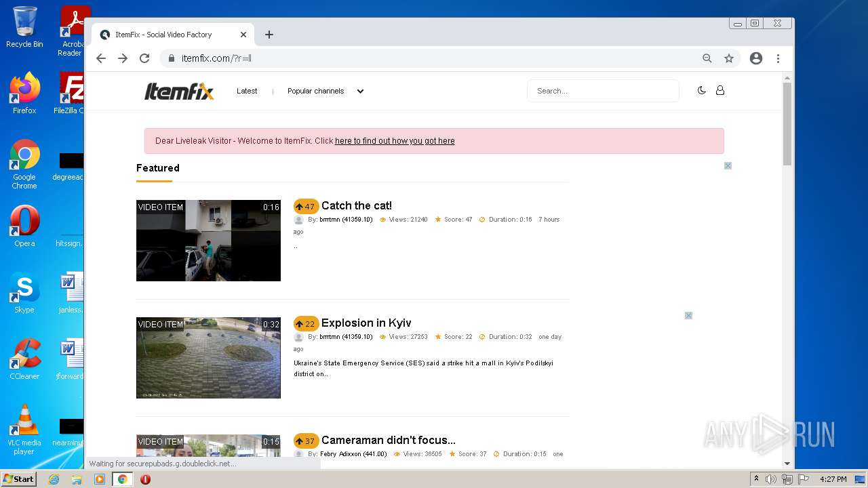Follow the 'here to find out how you got here' link
This screenshot has width=868, height=488.
point(395,141)
